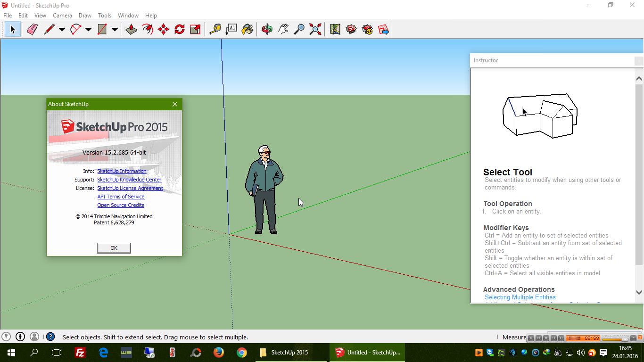Click next track on mini media player
The height and width of the screenshot is (362, 644).
561,338
